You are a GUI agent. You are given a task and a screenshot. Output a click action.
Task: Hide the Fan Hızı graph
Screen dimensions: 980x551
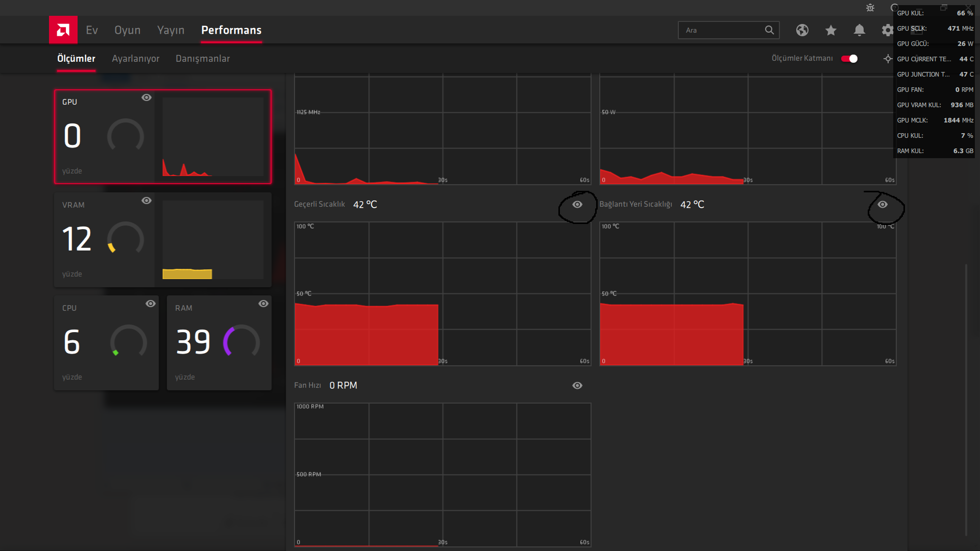tap(577, 386)
